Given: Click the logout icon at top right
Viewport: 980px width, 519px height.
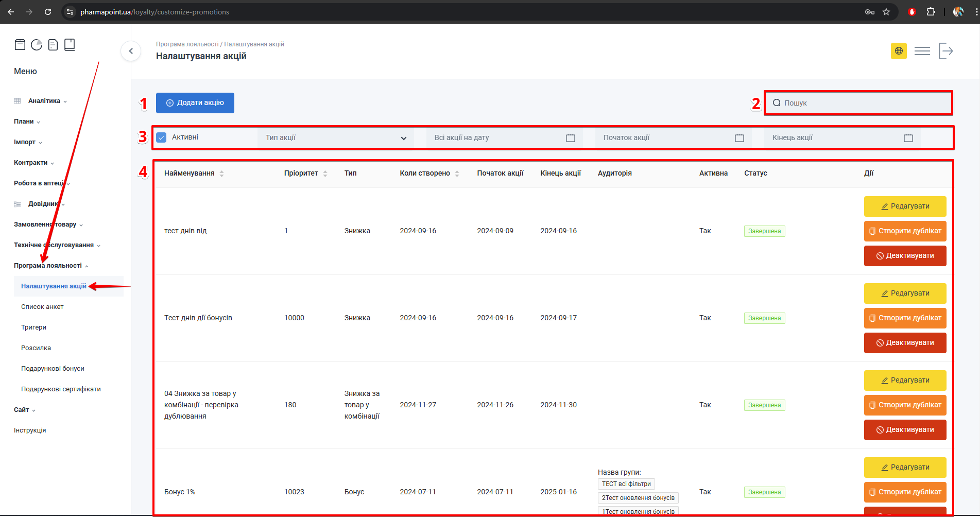Looking at the screenshot, I should tap(945, 51).
